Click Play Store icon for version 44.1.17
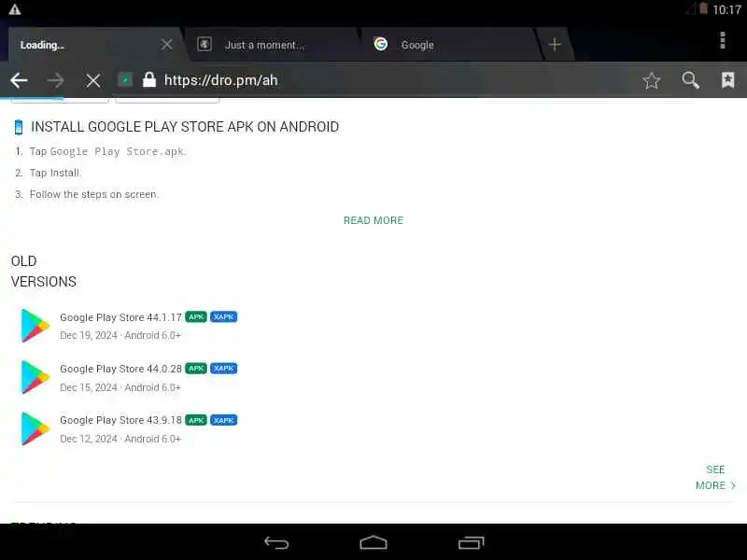747x560 pixels. tap(35, 326)
